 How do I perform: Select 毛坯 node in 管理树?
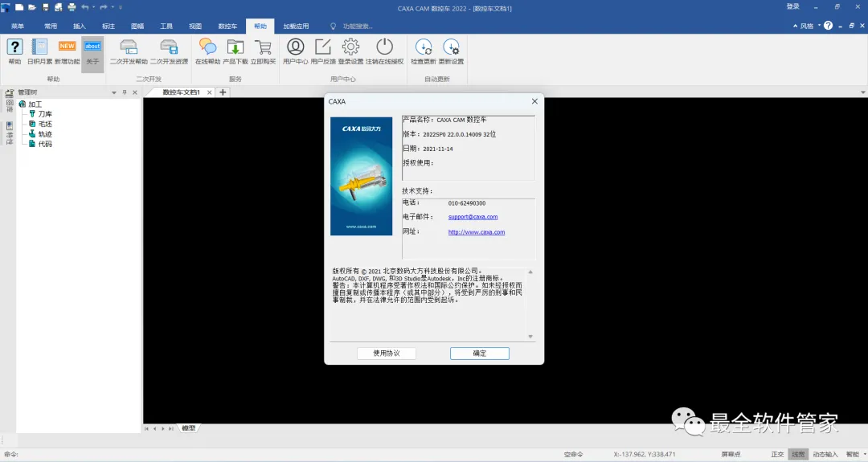point(45,124)
